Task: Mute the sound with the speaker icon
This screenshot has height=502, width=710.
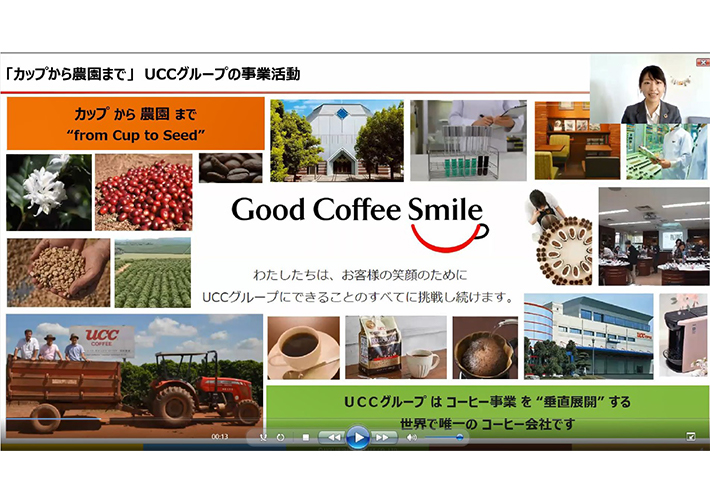Action: pyautogui.click(x=411, y=437)
